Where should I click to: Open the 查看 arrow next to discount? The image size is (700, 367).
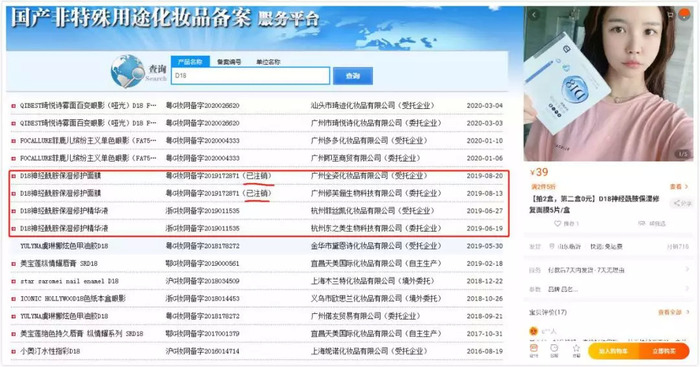[x=679, y=187]
